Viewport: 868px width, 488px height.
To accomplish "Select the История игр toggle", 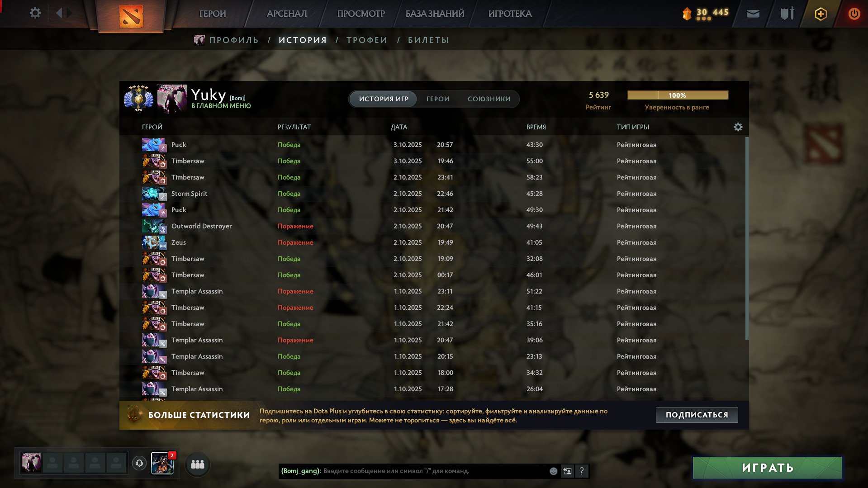I will click(384, 99).
